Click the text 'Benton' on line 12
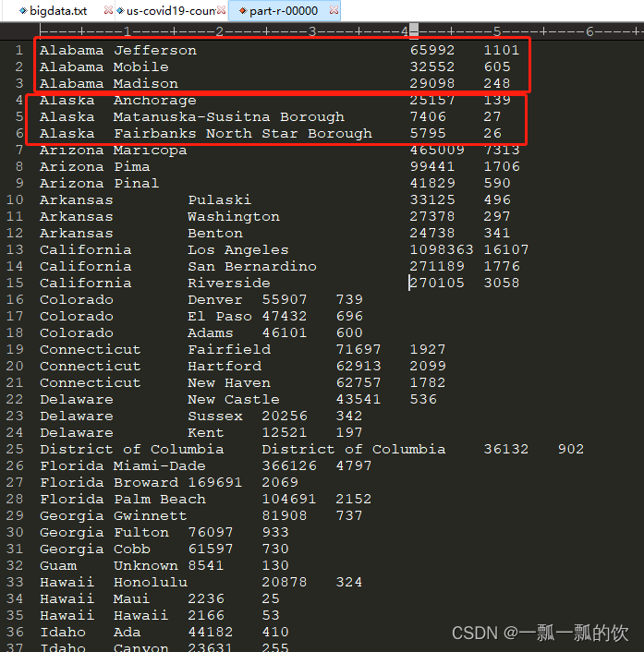The height and width of the screenshot is (652, 644). coord(215,234)
